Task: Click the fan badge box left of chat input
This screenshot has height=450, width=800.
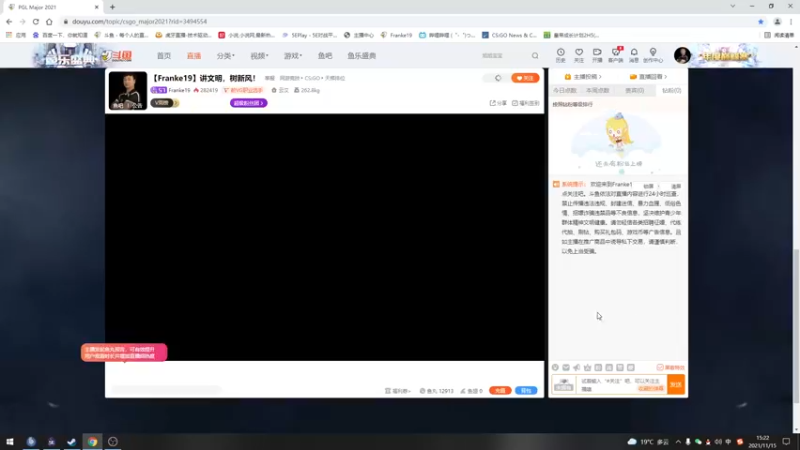Action: click(x=564, y=385)
